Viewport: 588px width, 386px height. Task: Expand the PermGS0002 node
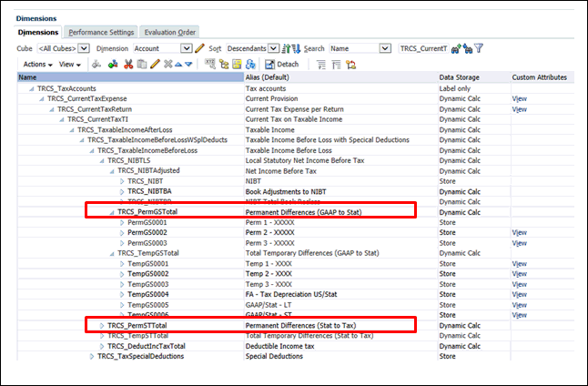pos(122,233)
